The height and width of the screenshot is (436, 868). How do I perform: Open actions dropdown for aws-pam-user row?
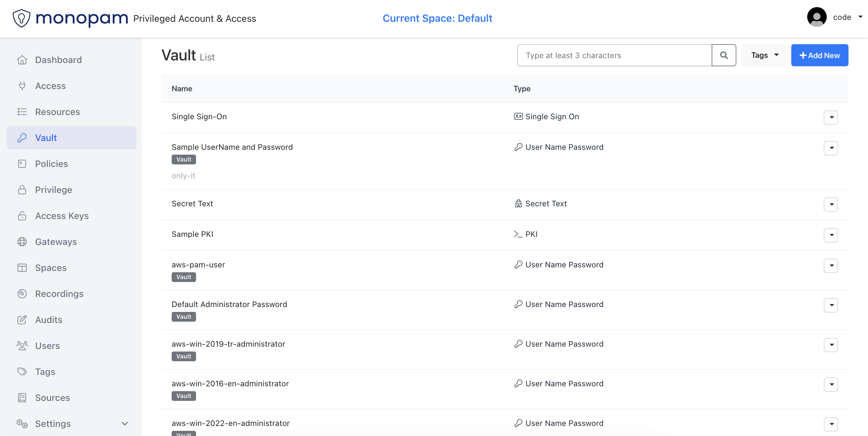831,266
